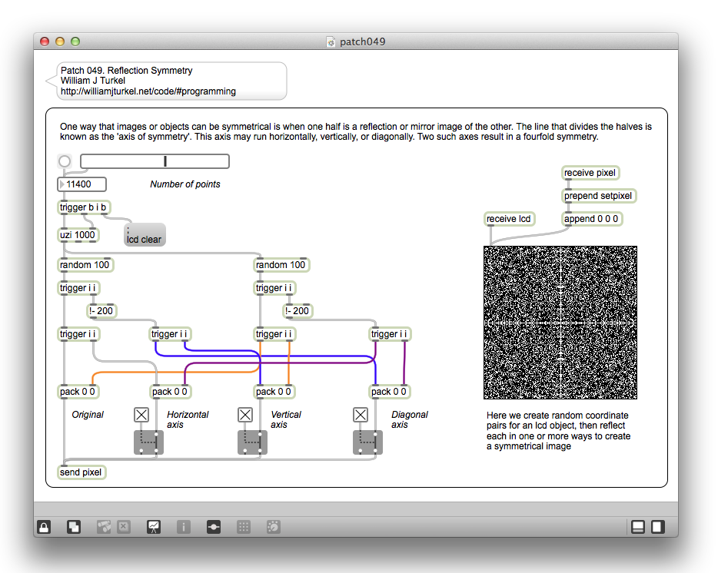728x573 pixels.
Task: Open the inspector 'i' icon
Action: click(184, 527)
